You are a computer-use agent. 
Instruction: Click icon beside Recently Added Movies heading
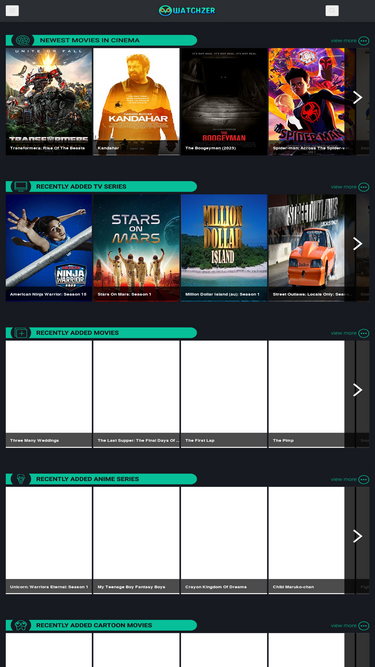coord(21,333)
